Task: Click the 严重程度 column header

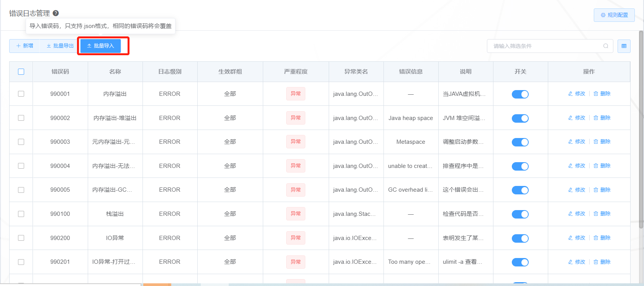Action: coord(296,72)
